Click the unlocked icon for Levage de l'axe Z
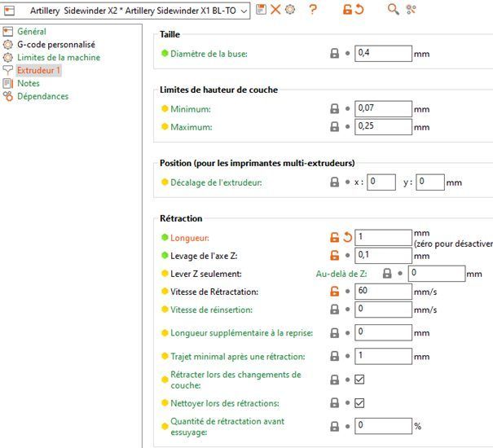The width and height of the screenshot is (493, 448). (x=335, y=255)
